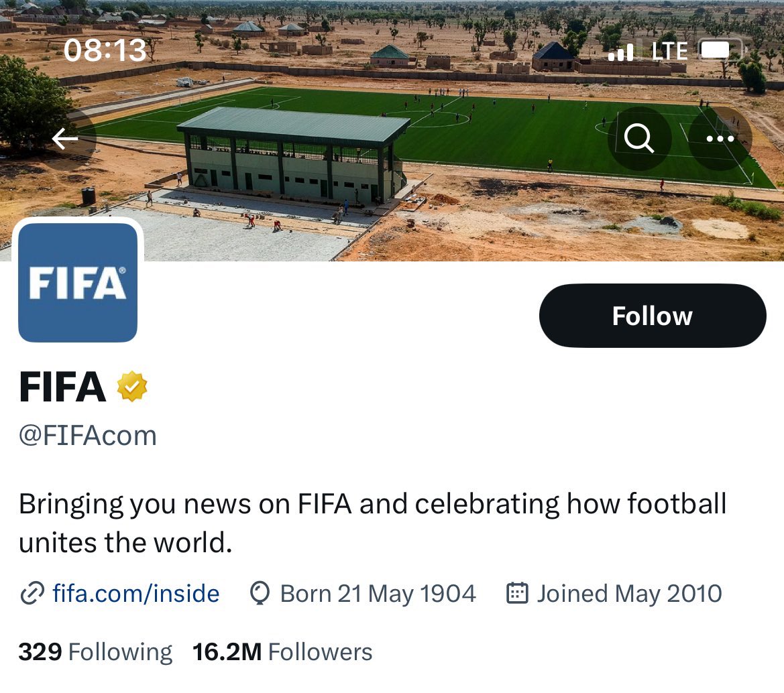Tap the back arrow icon
784x693 pixels.
click(65, 139)
